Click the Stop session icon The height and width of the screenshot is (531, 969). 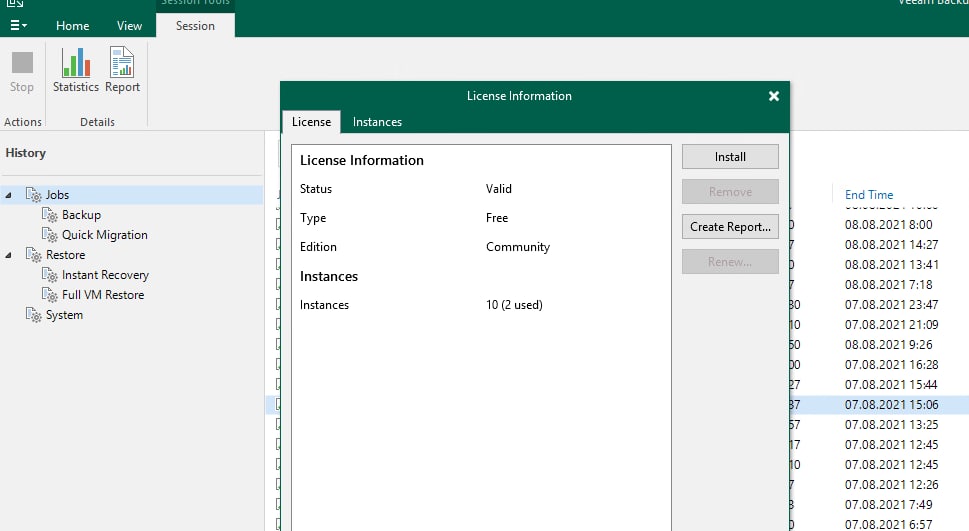[22, 63]
